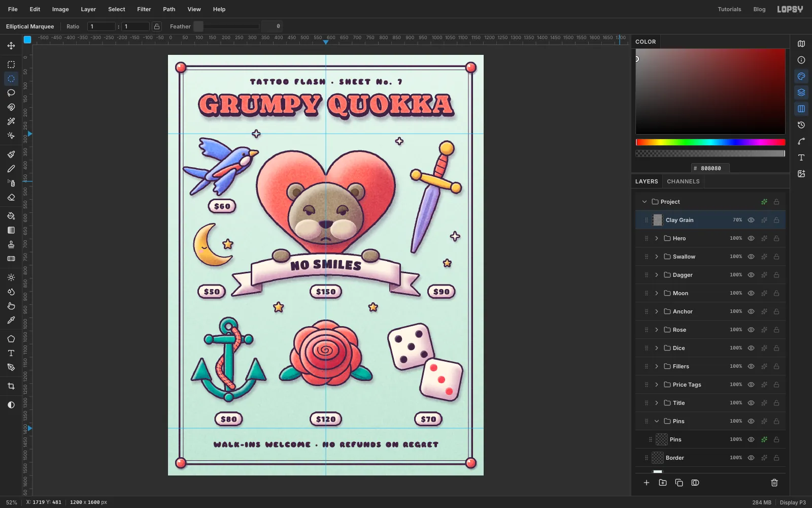Lock the Rose group

[x=776, y=330]
